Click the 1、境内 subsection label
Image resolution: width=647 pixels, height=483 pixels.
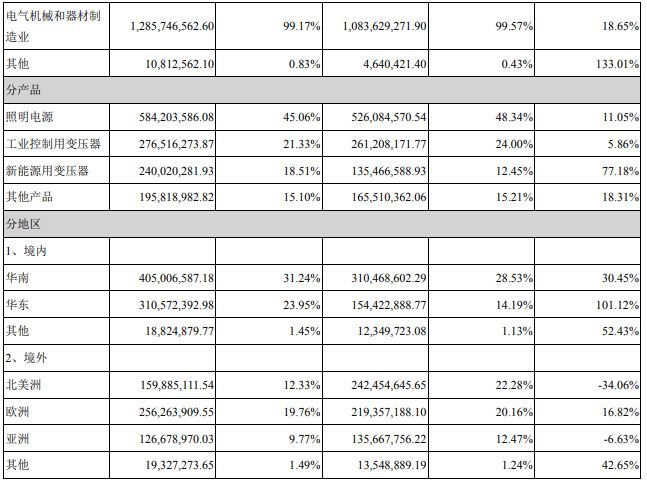(x=26, y=251)
